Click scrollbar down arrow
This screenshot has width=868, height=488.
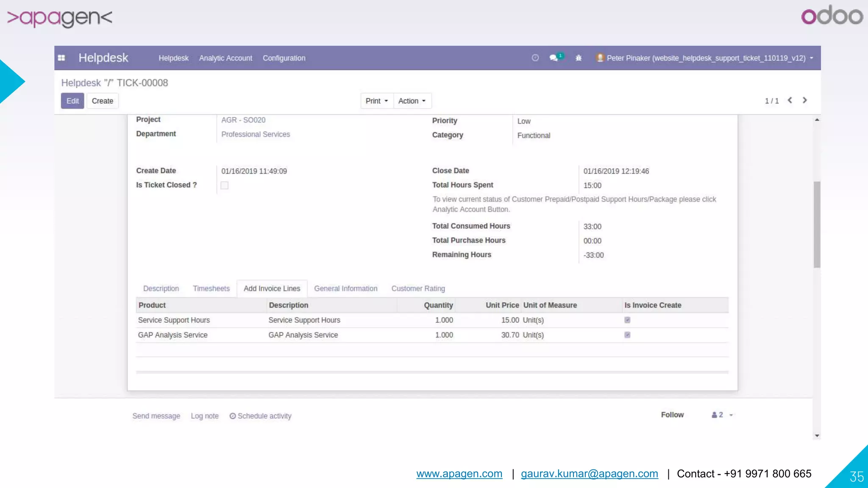coord(817,435)
